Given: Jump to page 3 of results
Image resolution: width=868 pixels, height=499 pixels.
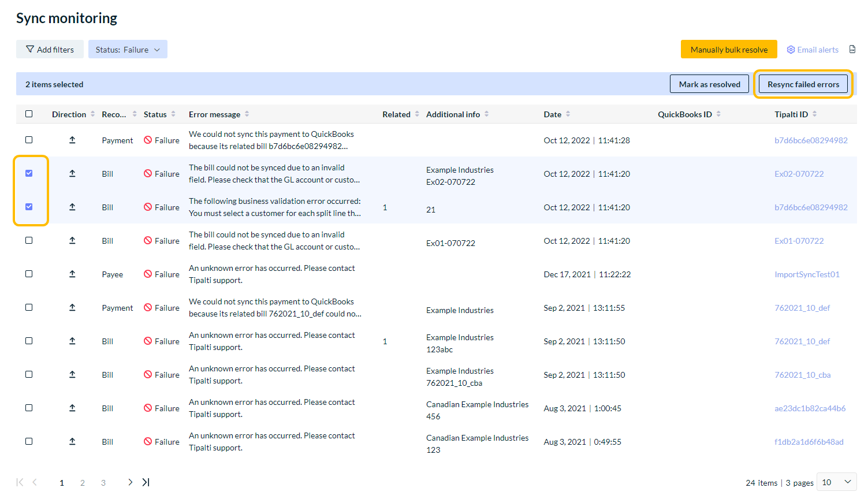Looking at the screenshot, I should coord(103,483).
